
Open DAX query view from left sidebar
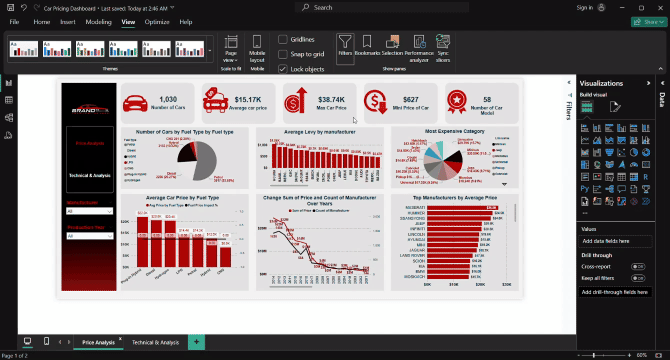point(9,135)
